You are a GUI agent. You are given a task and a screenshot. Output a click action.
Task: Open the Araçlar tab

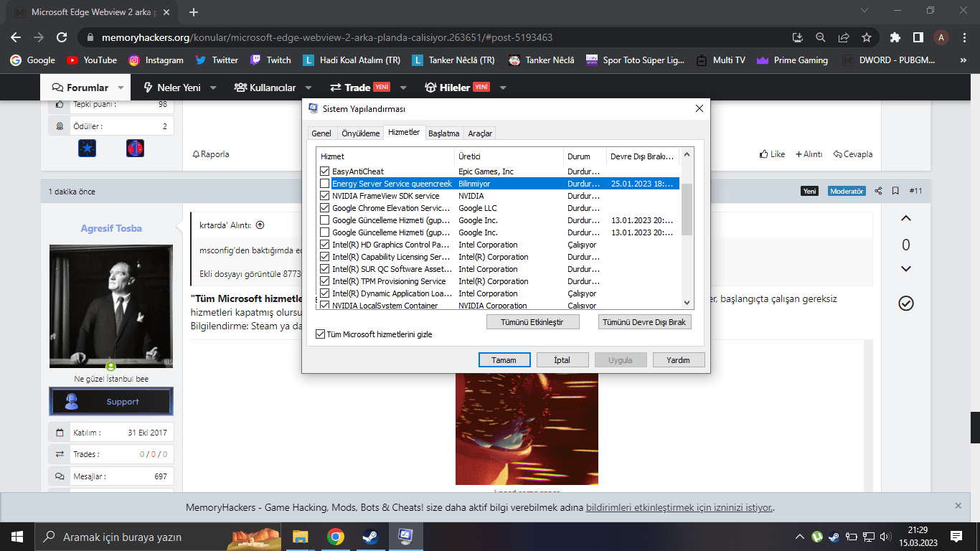(x=480, y=133)
